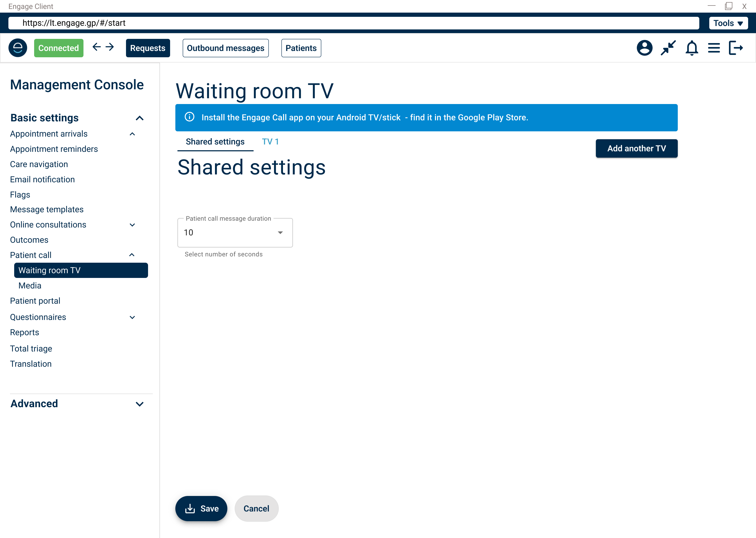Viewport: 756px width, 538px height.
Task: Open the Tools dropdown
Action: coord(728,23)
